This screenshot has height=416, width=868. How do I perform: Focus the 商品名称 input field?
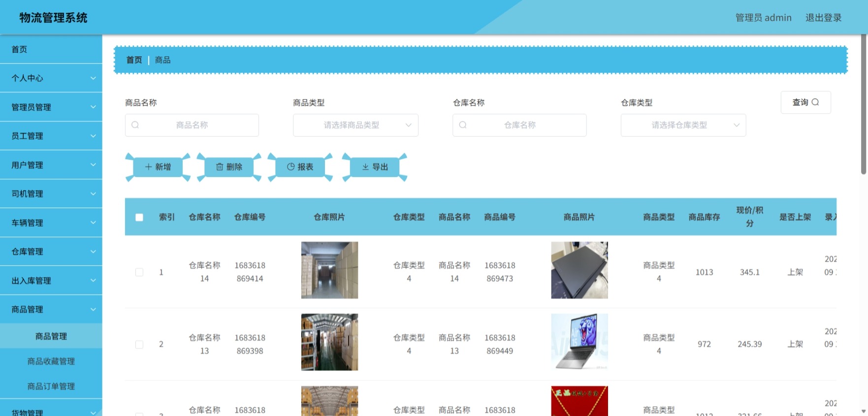click(x=192, y=125)
